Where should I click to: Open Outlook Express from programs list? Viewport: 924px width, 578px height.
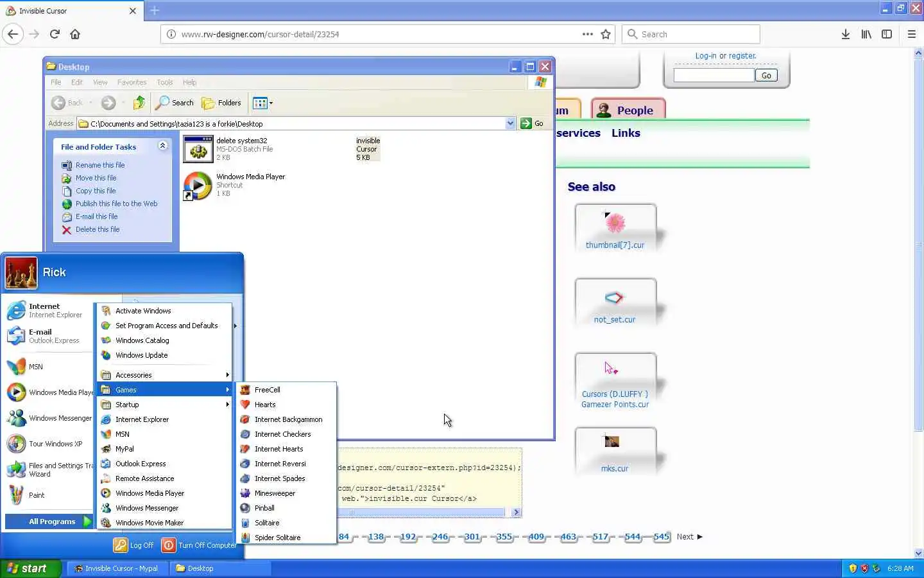(x=164, y=464)
